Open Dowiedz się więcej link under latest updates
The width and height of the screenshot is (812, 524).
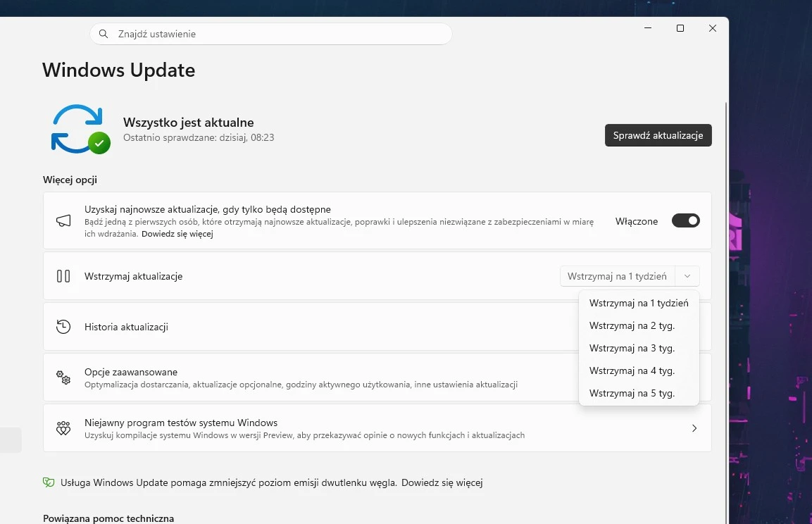tap(177, 234)
